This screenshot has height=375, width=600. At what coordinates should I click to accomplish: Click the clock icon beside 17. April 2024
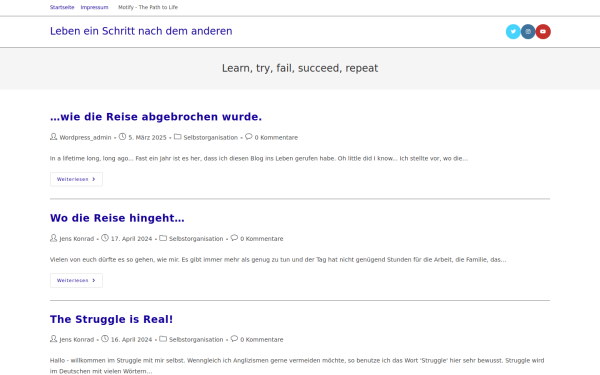click(x=105, y=238)
